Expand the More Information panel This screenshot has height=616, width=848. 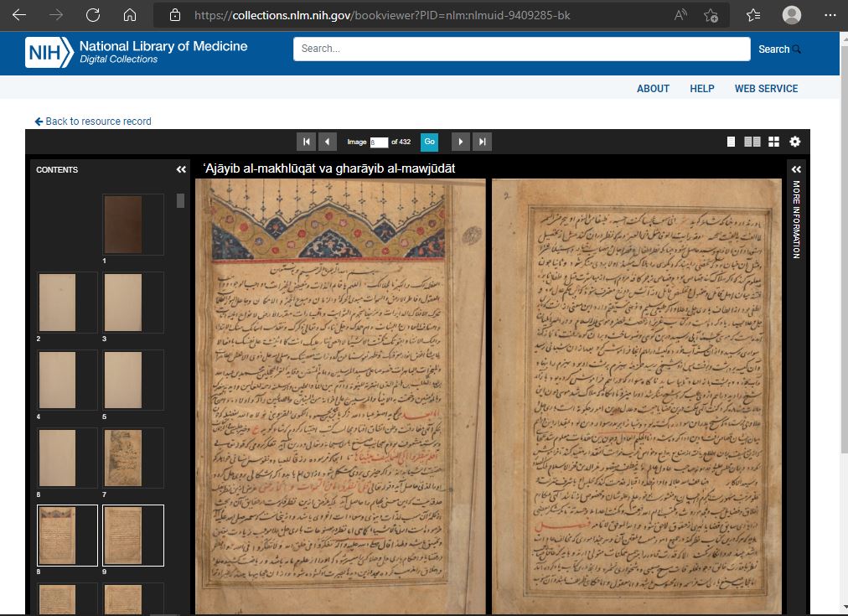pyautogui.click(x=796, y=169)
